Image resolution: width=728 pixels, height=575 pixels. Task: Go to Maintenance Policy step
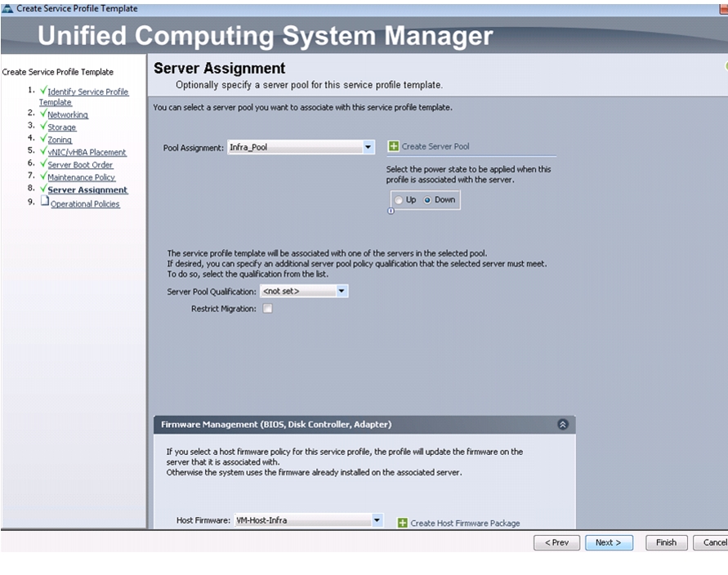pos(81,176)
